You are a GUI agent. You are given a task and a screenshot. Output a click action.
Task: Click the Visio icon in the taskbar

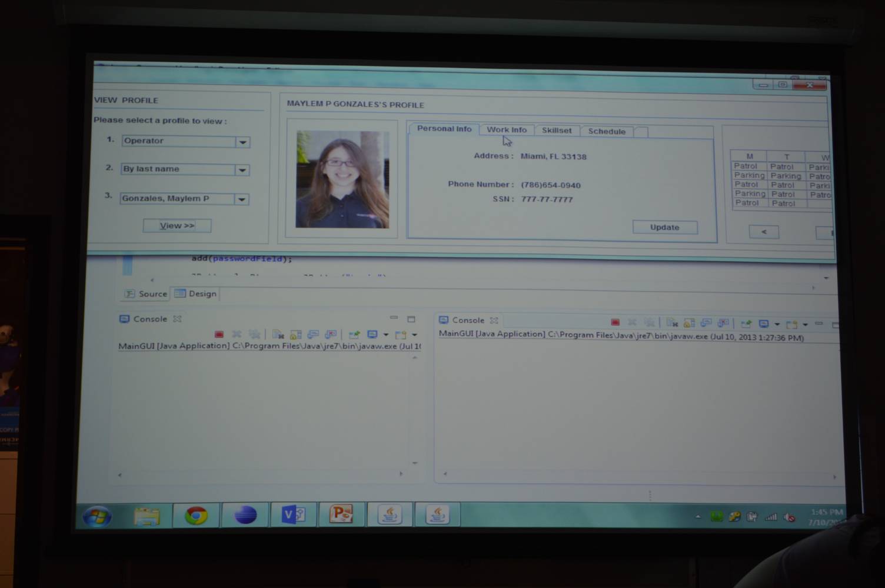[x=293, y=515]
